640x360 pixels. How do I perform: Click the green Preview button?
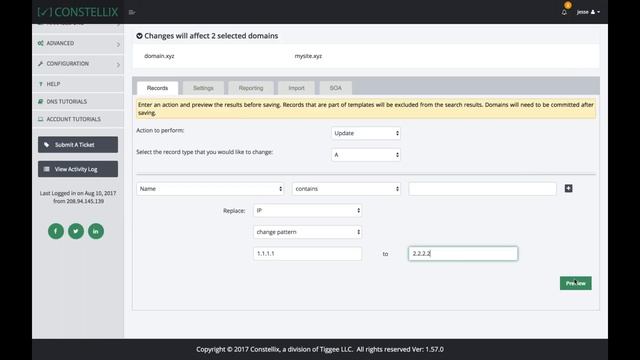576,283
